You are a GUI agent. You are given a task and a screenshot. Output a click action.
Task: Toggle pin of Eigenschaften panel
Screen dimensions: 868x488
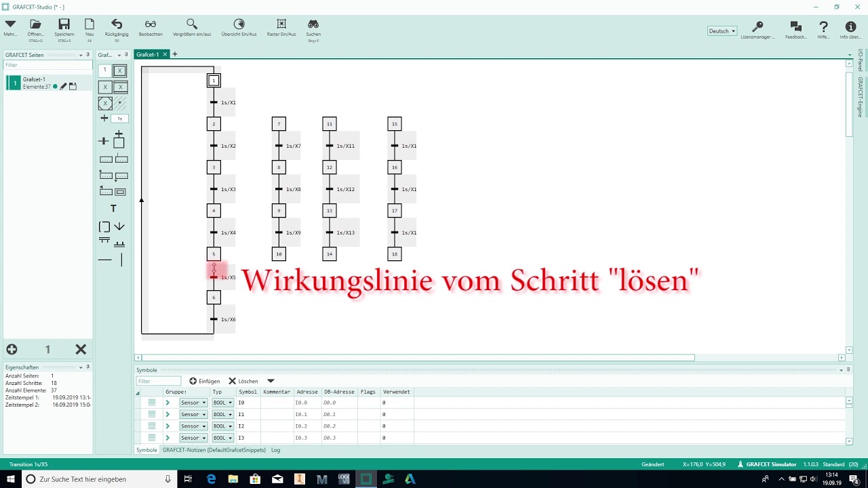[x=88, y=367]
